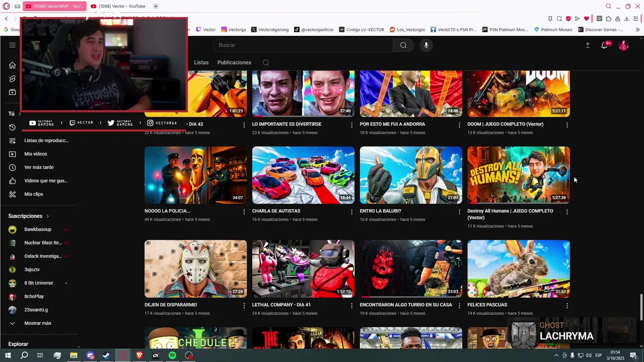Screen dimensions: 644x362
Task: Open YouTube notifications bell
Action: (x=604, y=45)
